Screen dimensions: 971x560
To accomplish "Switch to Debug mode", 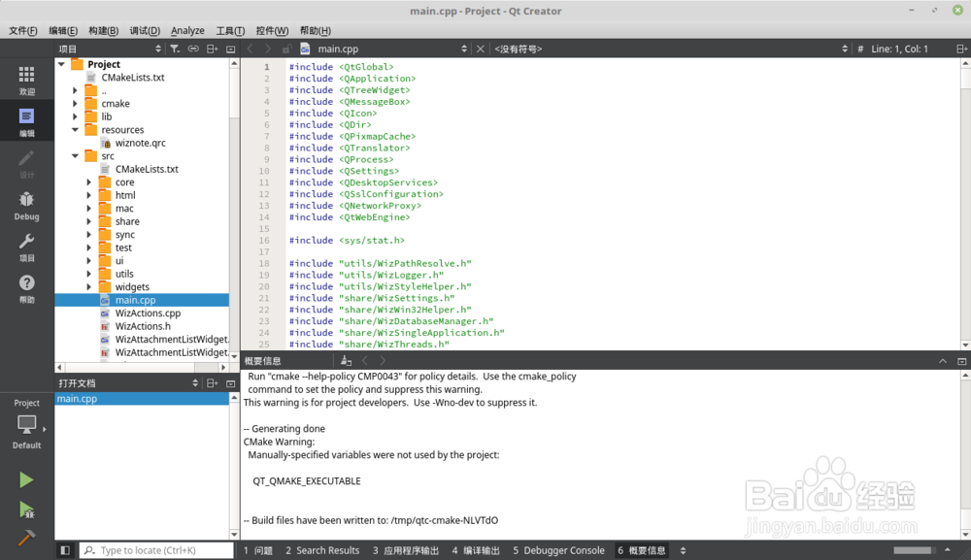I will tap(26, 206).
